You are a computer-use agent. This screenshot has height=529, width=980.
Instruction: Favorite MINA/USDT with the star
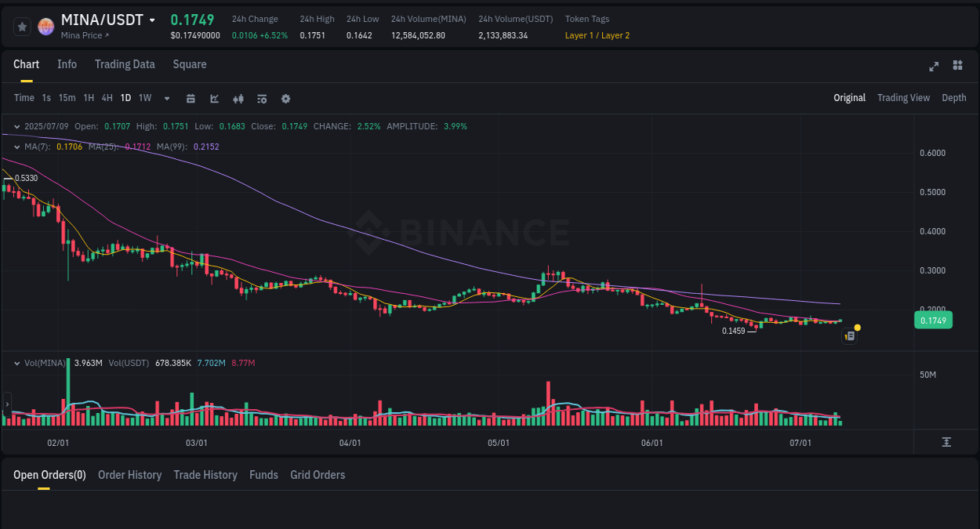coord(22,26)
